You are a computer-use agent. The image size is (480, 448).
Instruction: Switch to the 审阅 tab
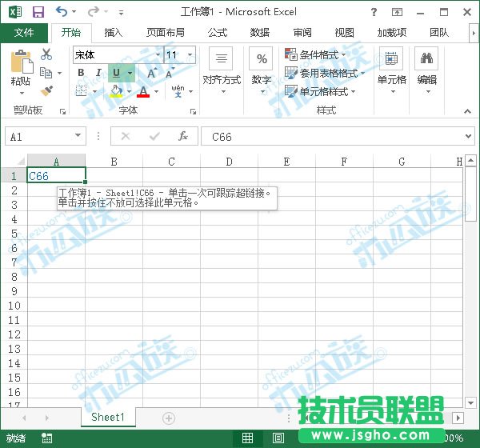coord(302,33)
